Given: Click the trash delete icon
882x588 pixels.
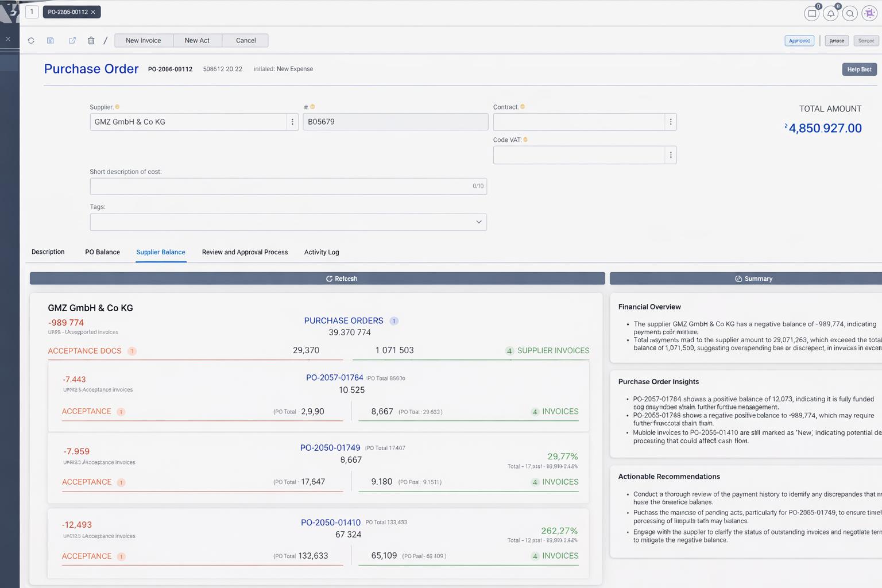Looking at the screenshot, I should pos(91,41).
